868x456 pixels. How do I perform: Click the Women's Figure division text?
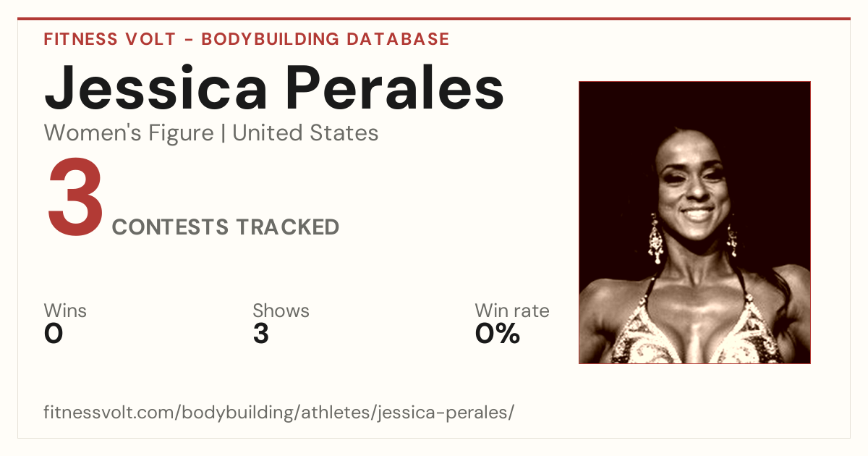(129, 133)
